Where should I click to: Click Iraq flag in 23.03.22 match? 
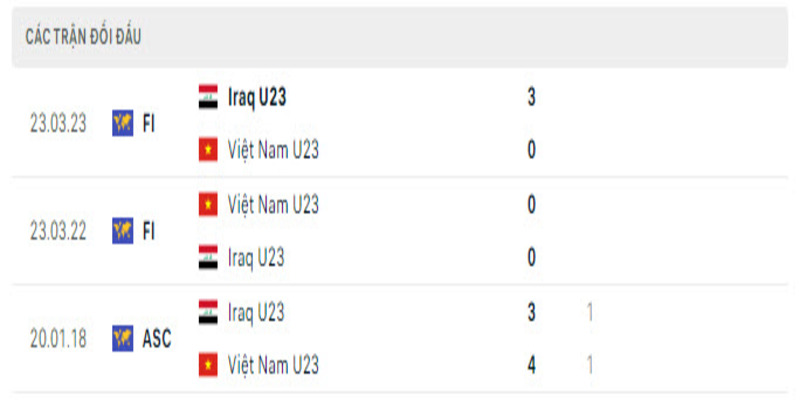click(208, 258)
